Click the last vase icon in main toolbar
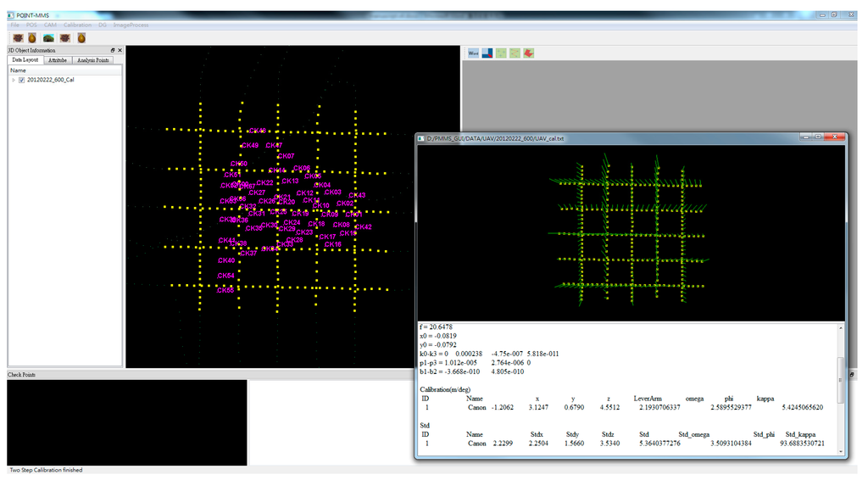This screenshot has width=868, height=480. pos(81,37)
